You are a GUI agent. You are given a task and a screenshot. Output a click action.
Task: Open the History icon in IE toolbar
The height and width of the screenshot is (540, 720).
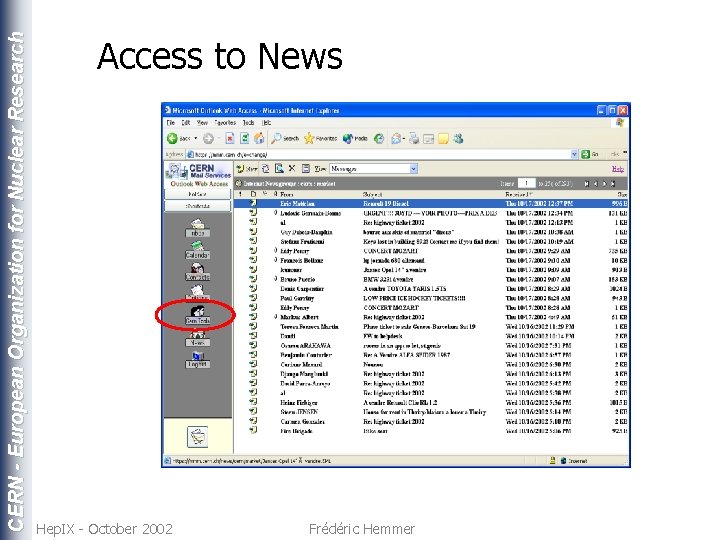tap(379, 138)
